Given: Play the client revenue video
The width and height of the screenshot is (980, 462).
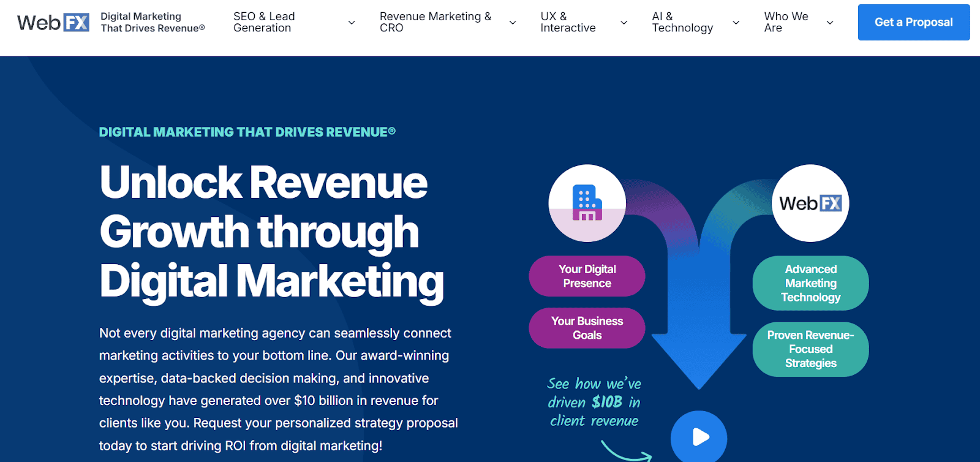Looking at the screenshot, I should [x=699, y=436].
